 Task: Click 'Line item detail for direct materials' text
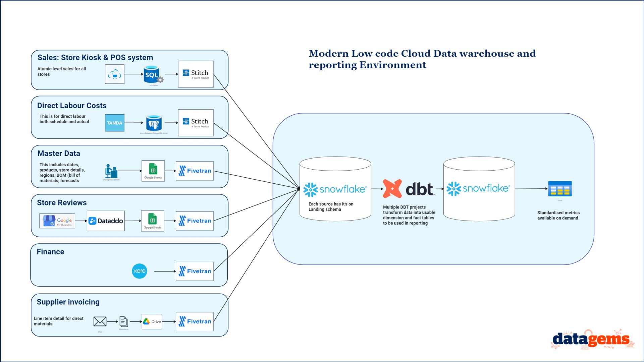pos(59,321)
